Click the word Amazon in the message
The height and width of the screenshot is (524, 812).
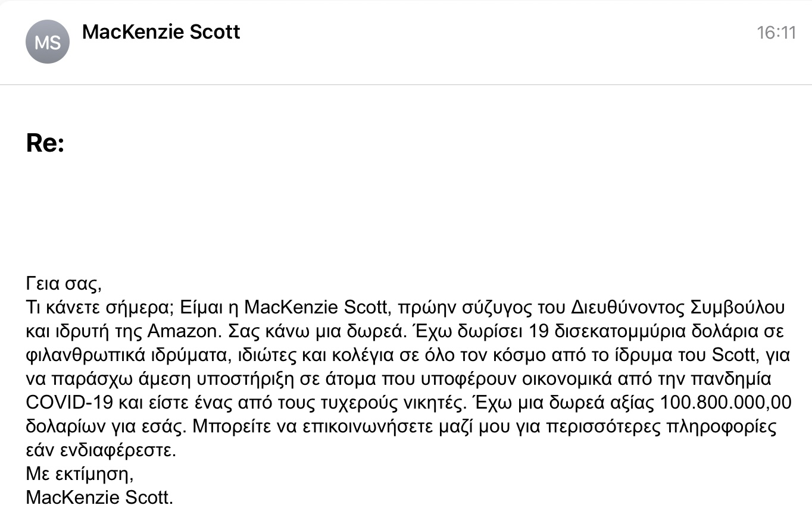tap(178, 331)
